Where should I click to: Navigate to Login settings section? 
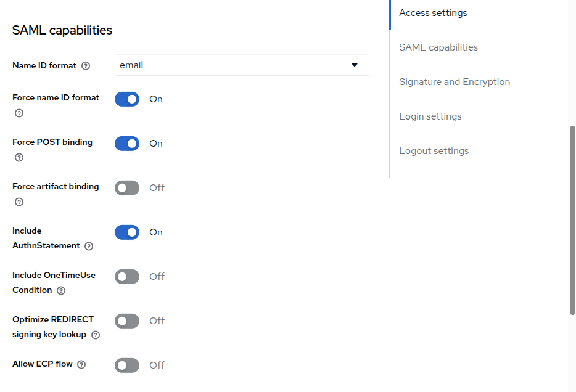(x=430, y=116)
